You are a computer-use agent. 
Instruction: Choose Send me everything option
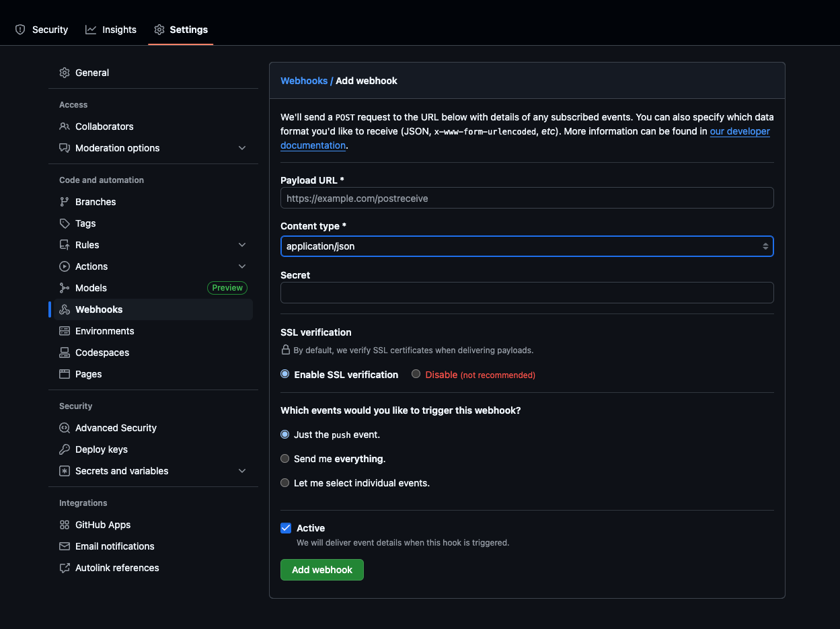coord(285,459)
